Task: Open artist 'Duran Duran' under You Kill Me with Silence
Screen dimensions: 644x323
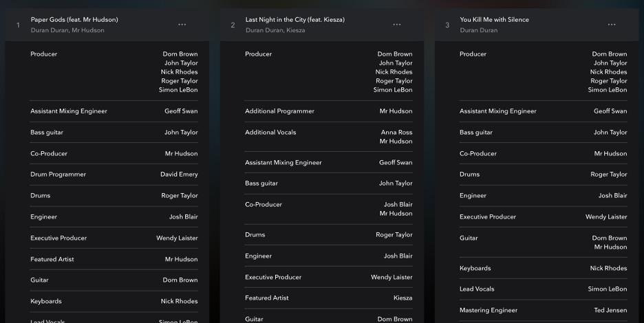Action: click(x=478, y=30)
